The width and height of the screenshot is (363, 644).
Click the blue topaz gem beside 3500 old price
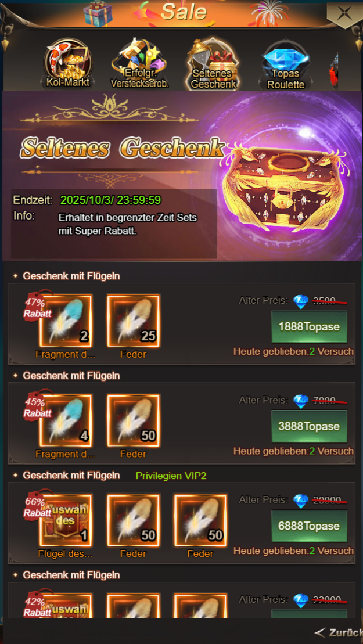tap(301, 301)
